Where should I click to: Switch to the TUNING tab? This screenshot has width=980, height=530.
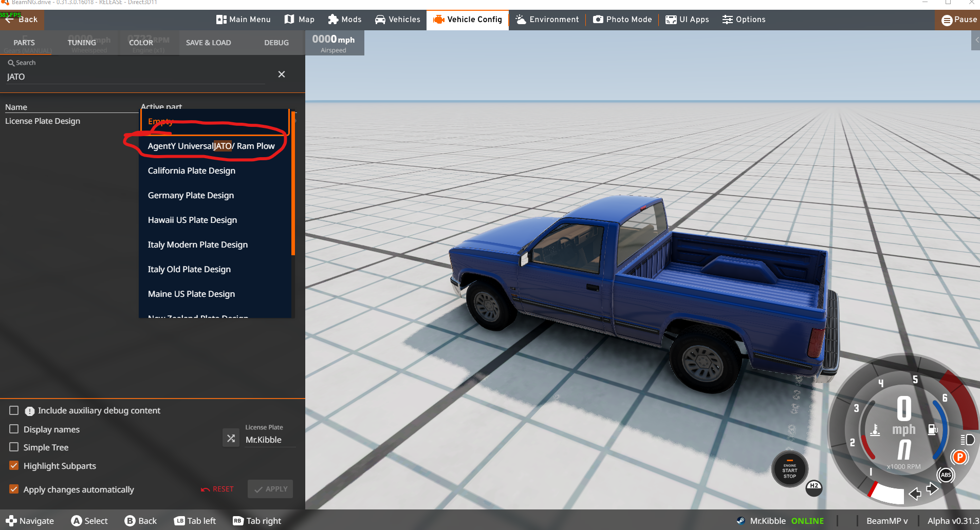pos(82,43)
